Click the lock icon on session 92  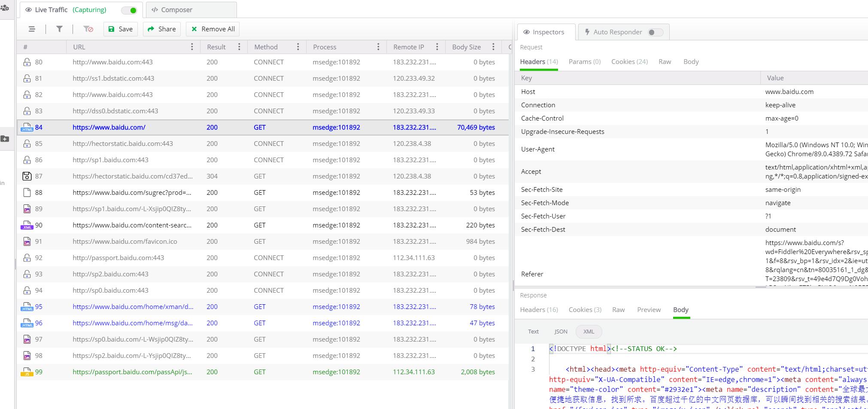tap(27, 258)
